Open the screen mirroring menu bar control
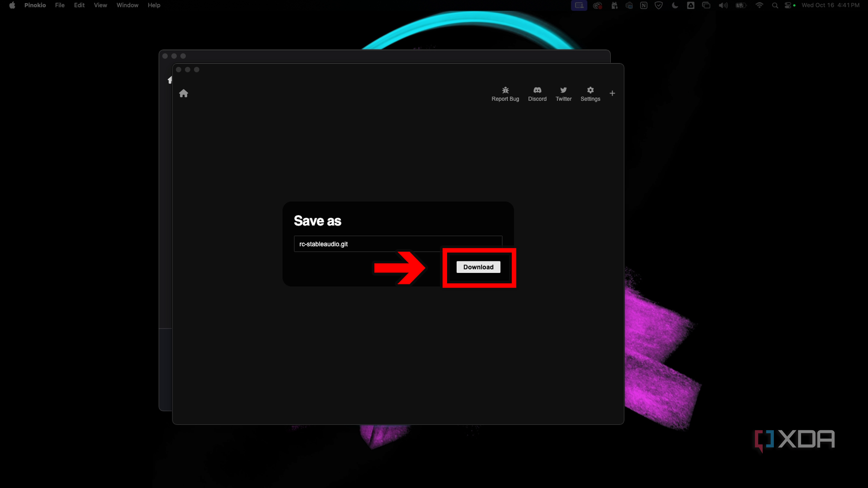This screenshot has width=868, height=488. pos(706,5)
